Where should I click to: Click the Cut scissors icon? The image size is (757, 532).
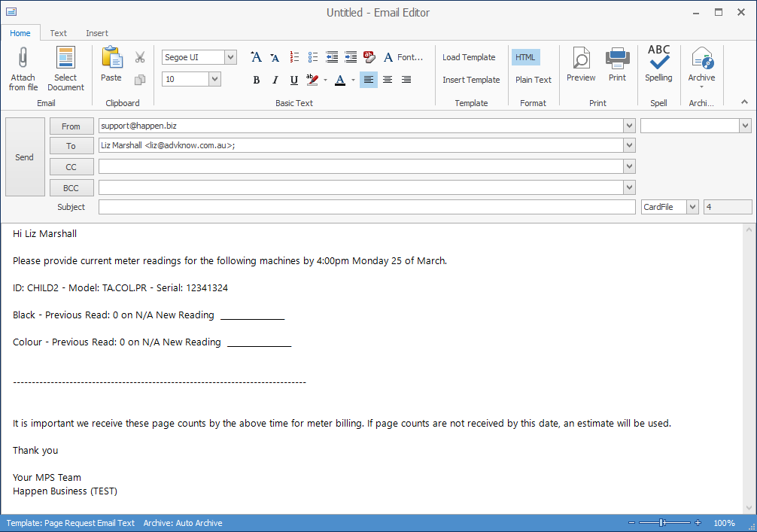click(139, 56)
